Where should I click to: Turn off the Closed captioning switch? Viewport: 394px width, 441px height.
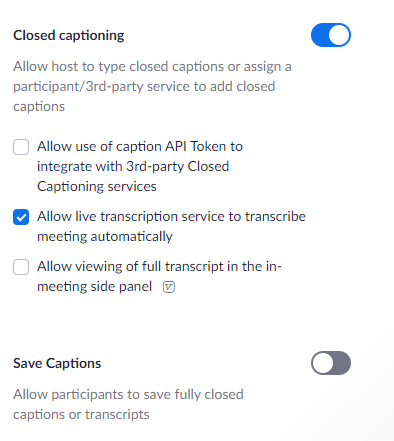(331, 35)
